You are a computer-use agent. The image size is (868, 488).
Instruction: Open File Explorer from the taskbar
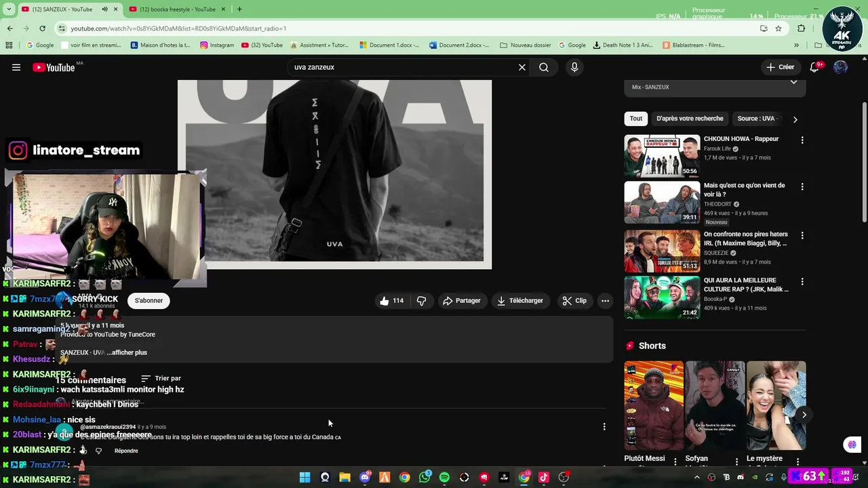pos(344,477)
